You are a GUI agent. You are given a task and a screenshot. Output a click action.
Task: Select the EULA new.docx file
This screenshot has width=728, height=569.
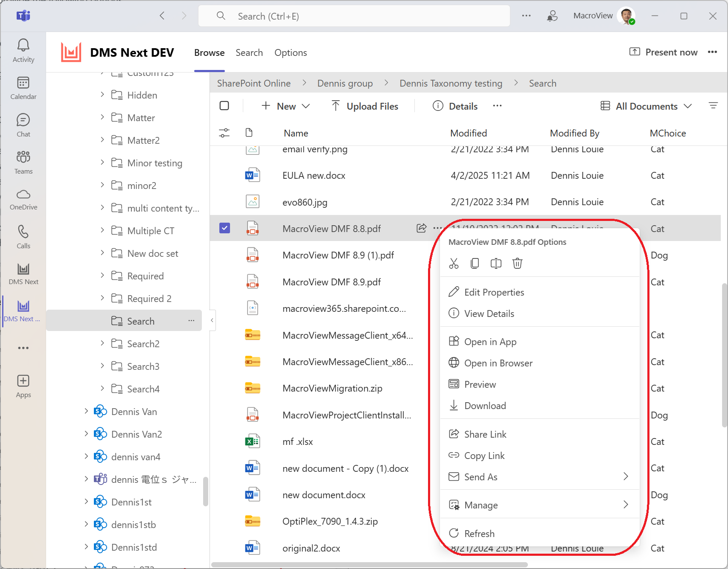[x=314, y=175]
